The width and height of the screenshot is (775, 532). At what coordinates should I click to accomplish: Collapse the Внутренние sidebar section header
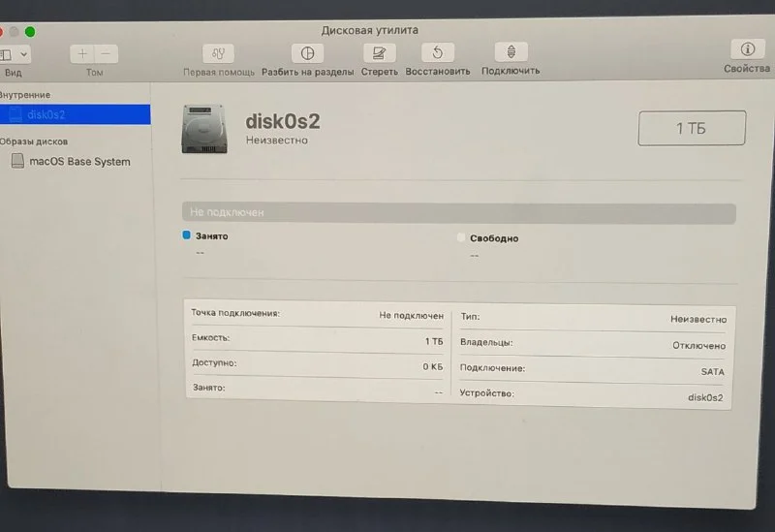pos(25,95)
